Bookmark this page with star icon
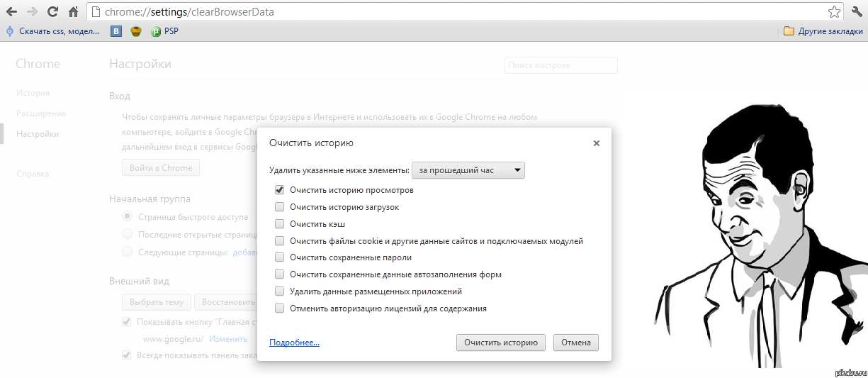This screenshot has height=378, width=868. click(x=835, y=12)
